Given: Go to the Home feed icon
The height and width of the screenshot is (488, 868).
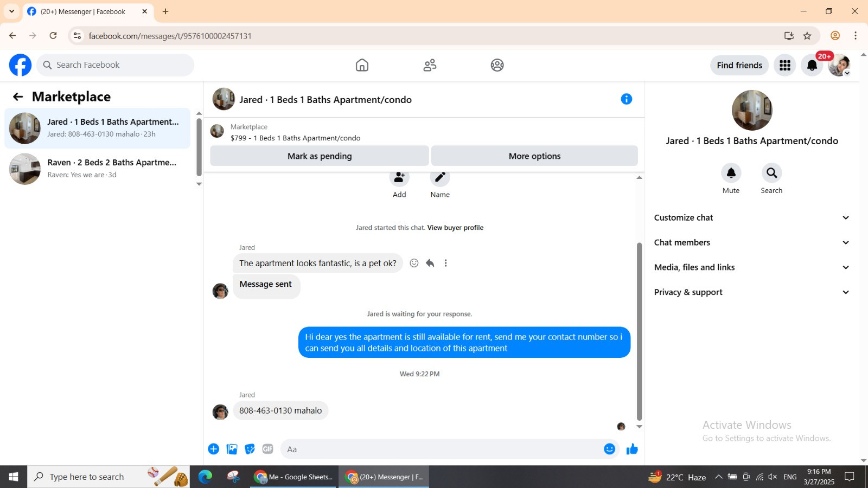Looking at the screenshot, I should click(362, 65).
